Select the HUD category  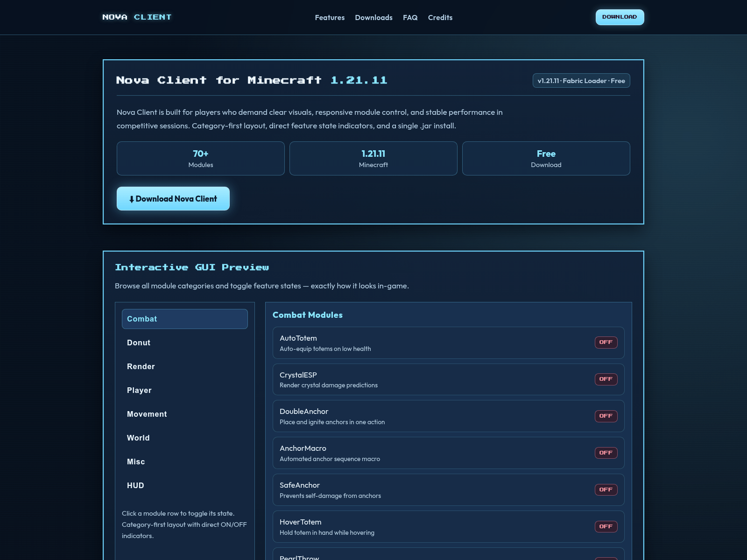click(x=185, y=485)
